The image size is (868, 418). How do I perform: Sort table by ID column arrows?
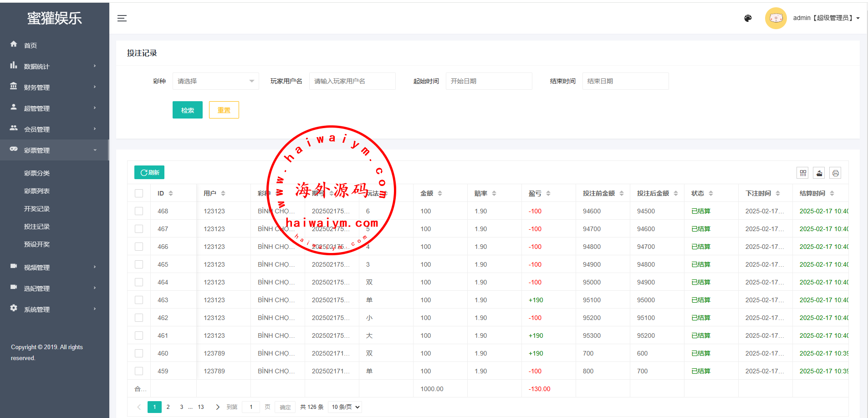click(171, 193)
